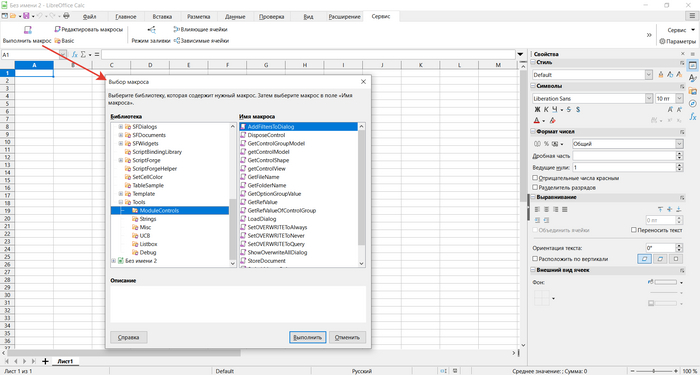Click the Sum sigma icon in formula bar

pyautogui.click(x=83, y=54)
